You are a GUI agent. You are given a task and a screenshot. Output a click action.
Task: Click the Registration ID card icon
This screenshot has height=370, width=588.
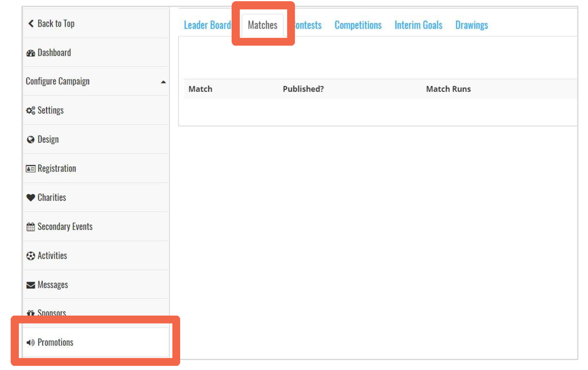[x=30, y=168]
